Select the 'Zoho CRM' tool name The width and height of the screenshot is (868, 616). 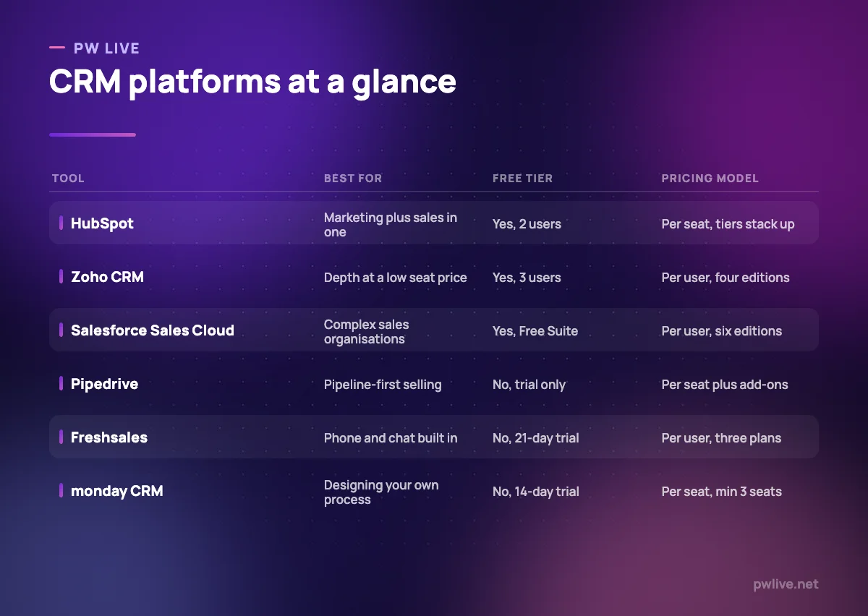pyautogui.click(x=107, y=277)
